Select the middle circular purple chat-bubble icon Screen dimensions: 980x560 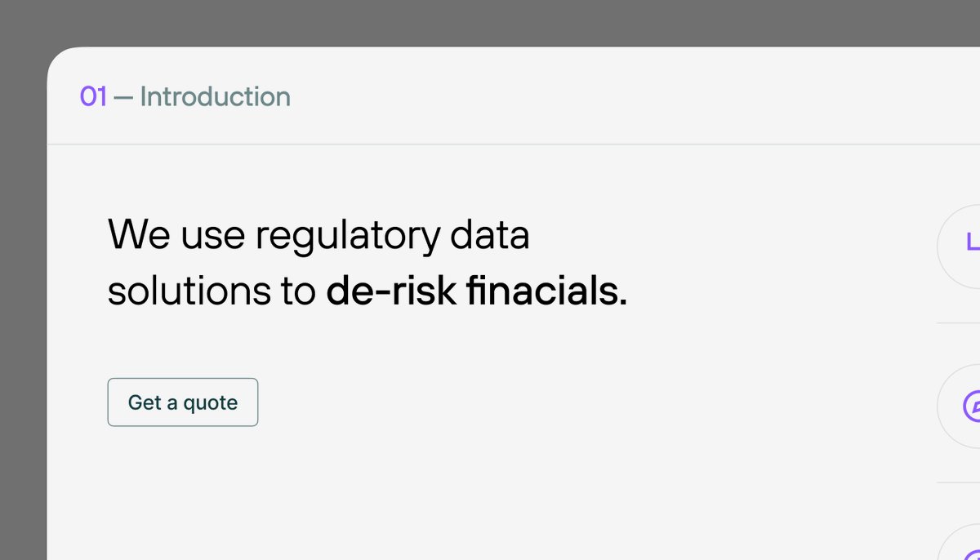click(x=959, y=406)
